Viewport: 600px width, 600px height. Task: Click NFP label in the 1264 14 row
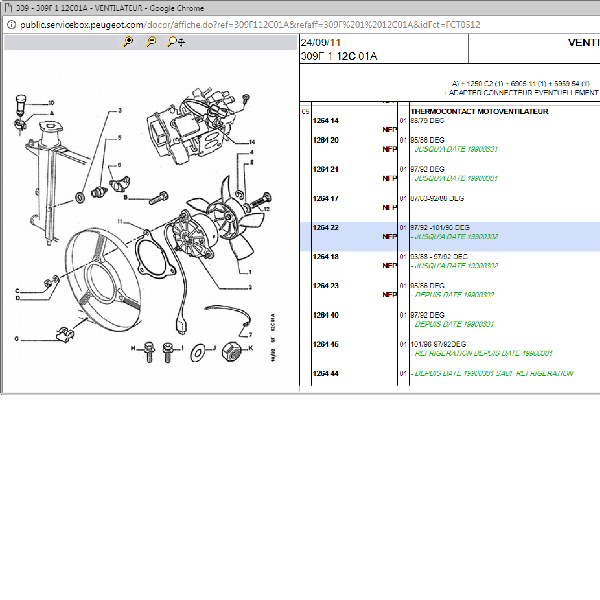(390, 130)
